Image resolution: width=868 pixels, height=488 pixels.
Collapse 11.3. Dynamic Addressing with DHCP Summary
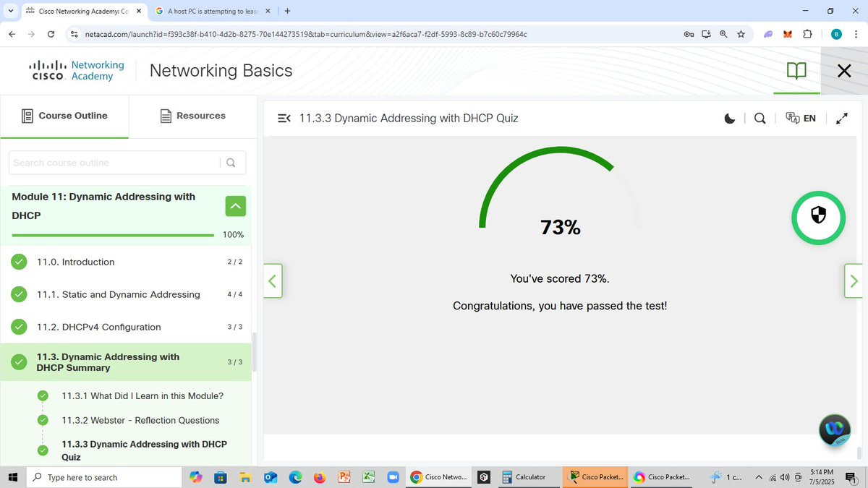[x=127, y=362]
